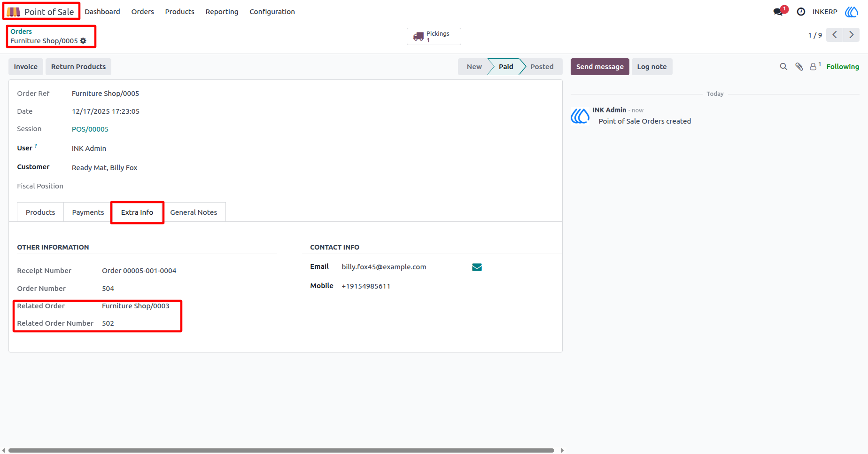
Task: Click the Furniture Shop/0003 related order
Action: 136,306
